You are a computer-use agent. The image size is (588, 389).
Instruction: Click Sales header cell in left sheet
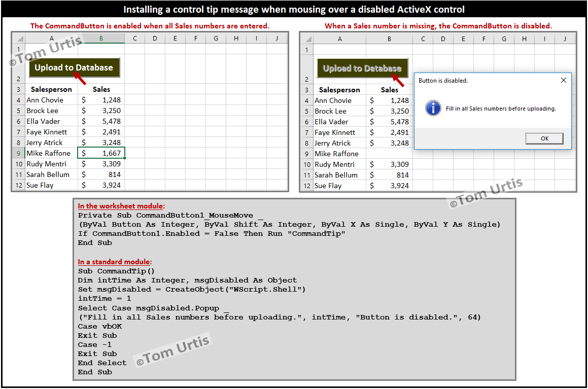(x=101, y=89)
